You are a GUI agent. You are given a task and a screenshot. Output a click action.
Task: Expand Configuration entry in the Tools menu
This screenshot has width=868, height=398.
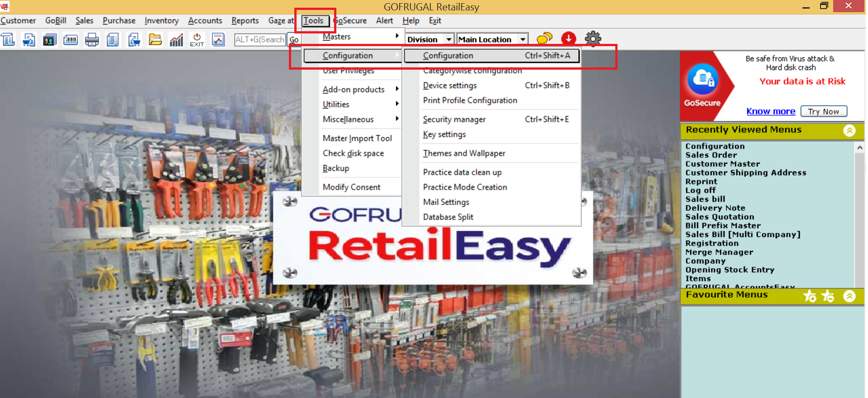(353, 56)
